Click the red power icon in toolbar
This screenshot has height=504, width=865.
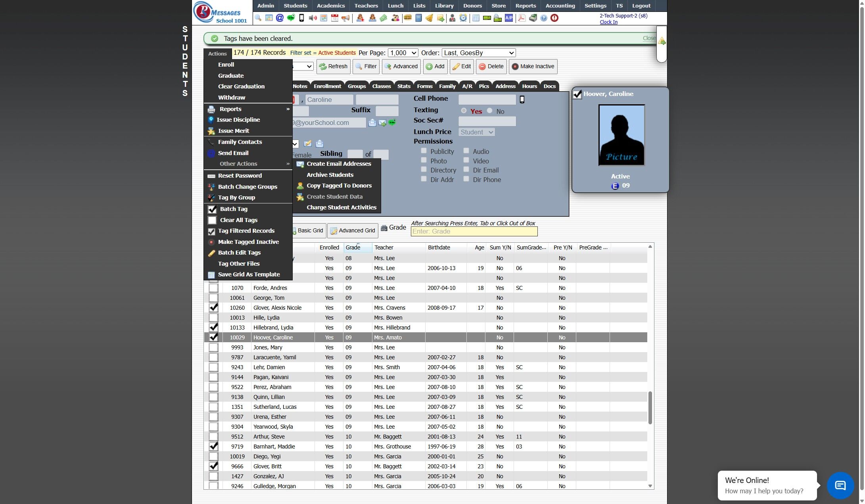pos(554,18)
